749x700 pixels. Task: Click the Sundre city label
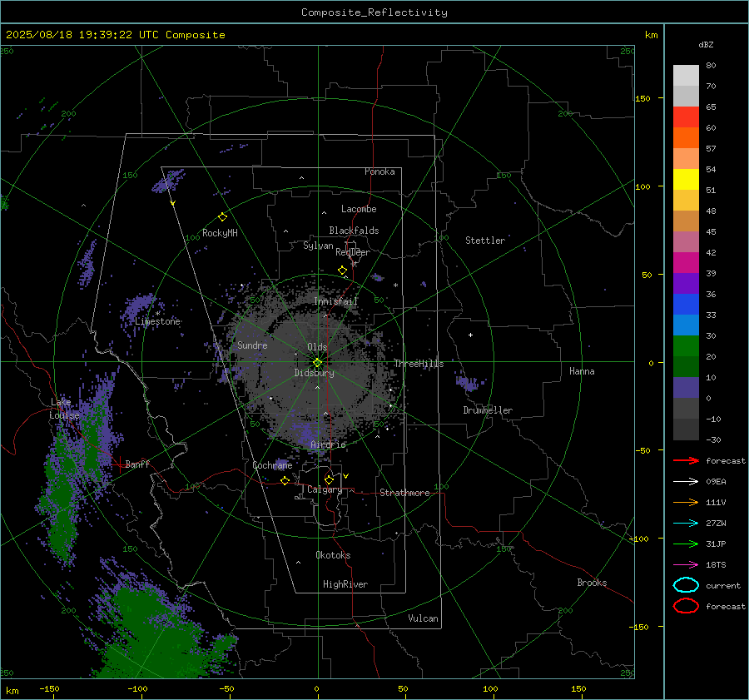tap(252, 345)
